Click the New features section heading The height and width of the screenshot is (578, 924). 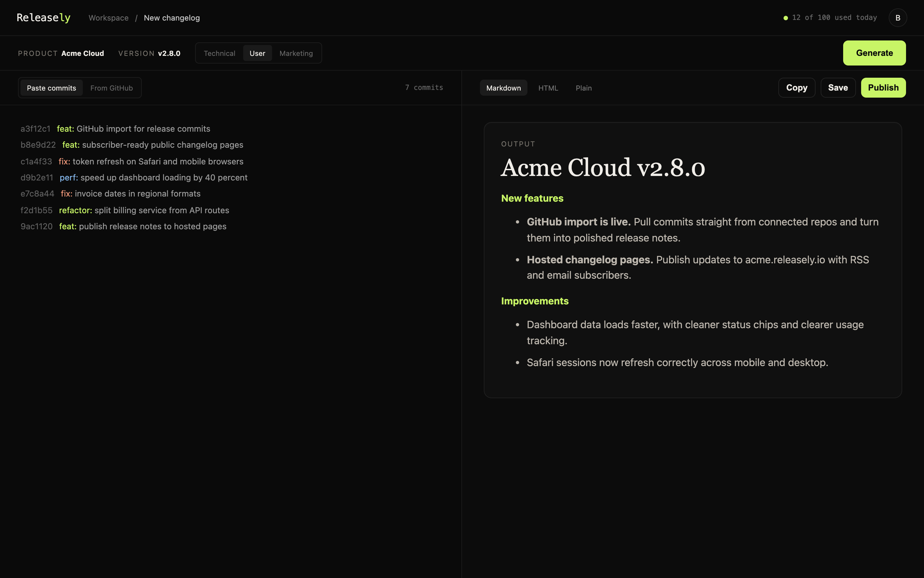tap(532, 198)
